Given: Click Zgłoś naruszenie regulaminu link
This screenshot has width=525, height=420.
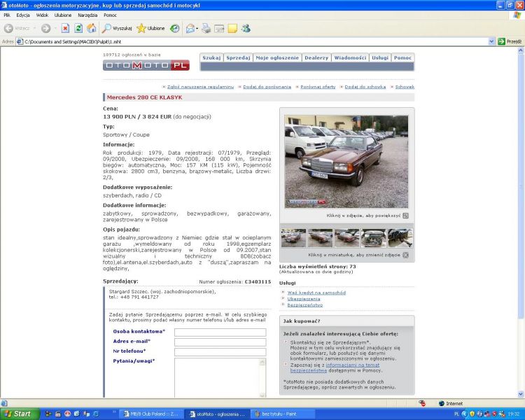Looking at the screenshot, I should [x=200, y=87].
